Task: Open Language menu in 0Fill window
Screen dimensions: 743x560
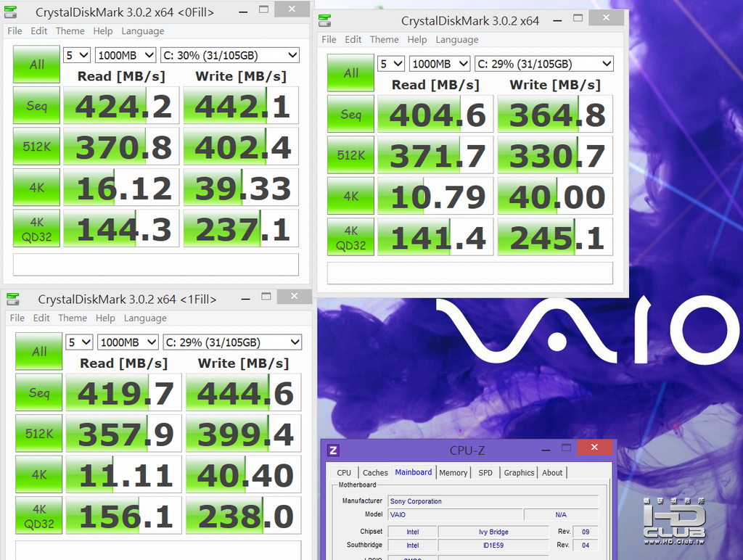Action: pyautogui.click(x=143, y=30)
